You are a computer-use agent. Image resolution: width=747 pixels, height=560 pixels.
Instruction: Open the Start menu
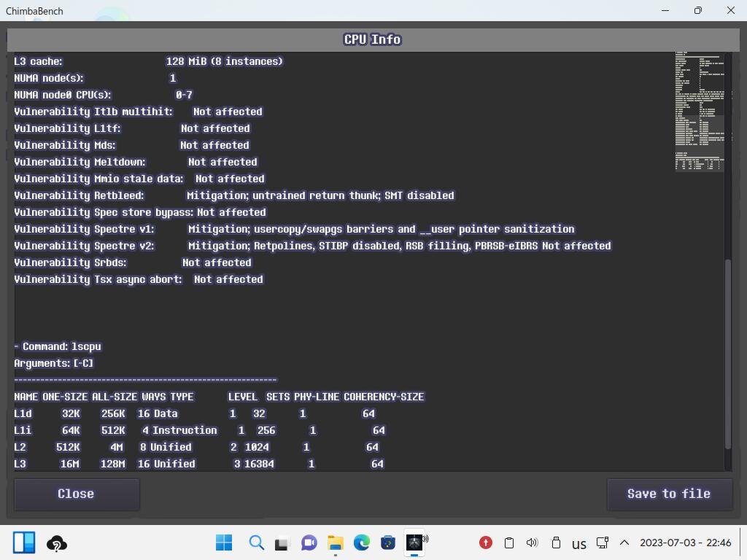224,542
